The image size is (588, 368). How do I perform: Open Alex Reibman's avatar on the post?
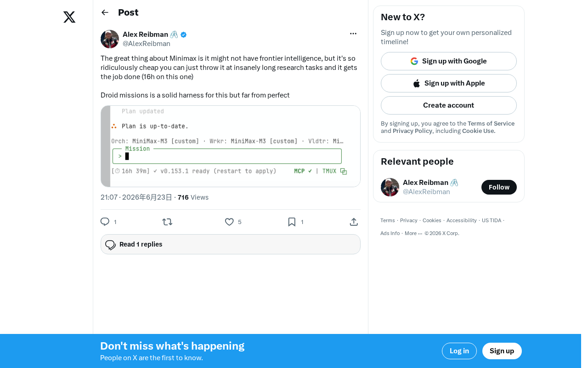tap(110, 39)
